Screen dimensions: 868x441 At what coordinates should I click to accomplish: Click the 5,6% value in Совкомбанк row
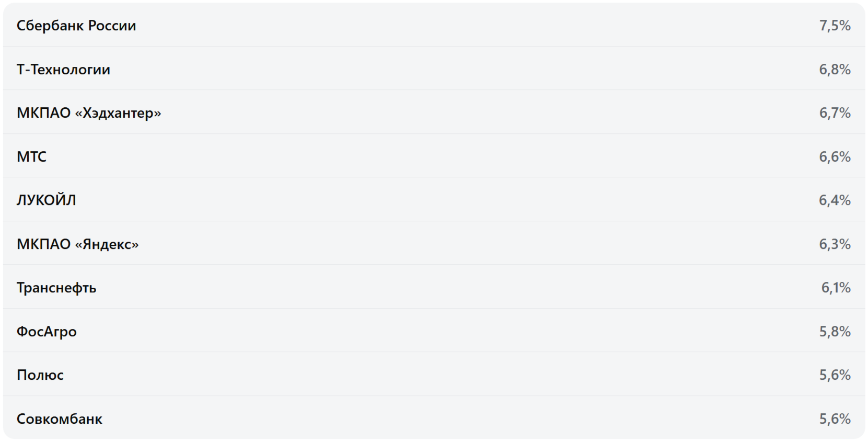click(835, 419)
